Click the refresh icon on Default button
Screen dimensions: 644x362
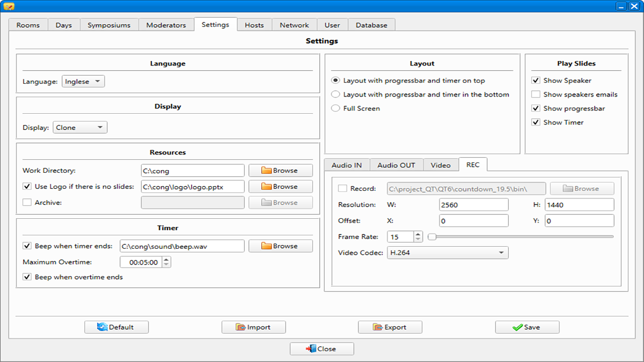103,327
